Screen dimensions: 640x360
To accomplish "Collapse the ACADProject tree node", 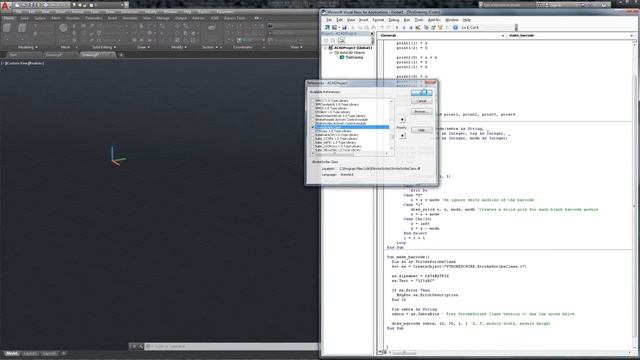I will (x=325, y=48).
